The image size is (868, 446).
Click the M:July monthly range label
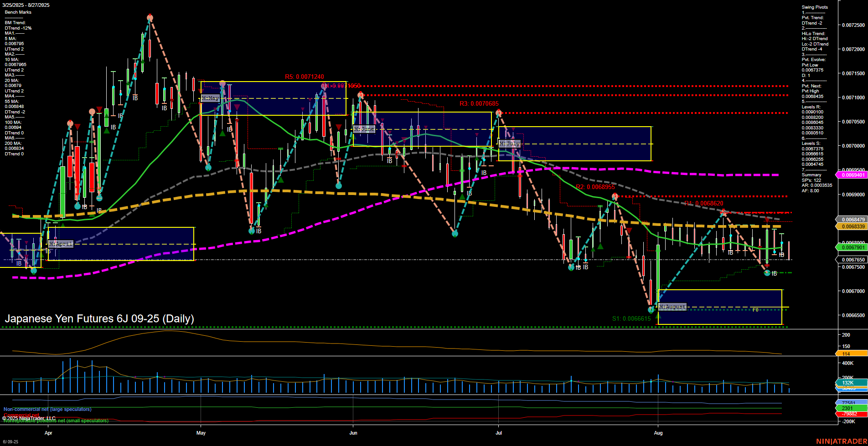click(509, 144)
